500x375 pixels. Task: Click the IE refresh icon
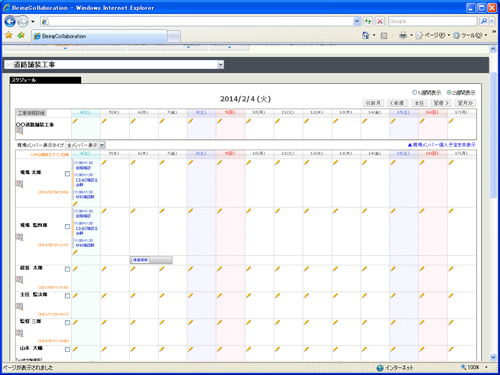tap(368, 21)
